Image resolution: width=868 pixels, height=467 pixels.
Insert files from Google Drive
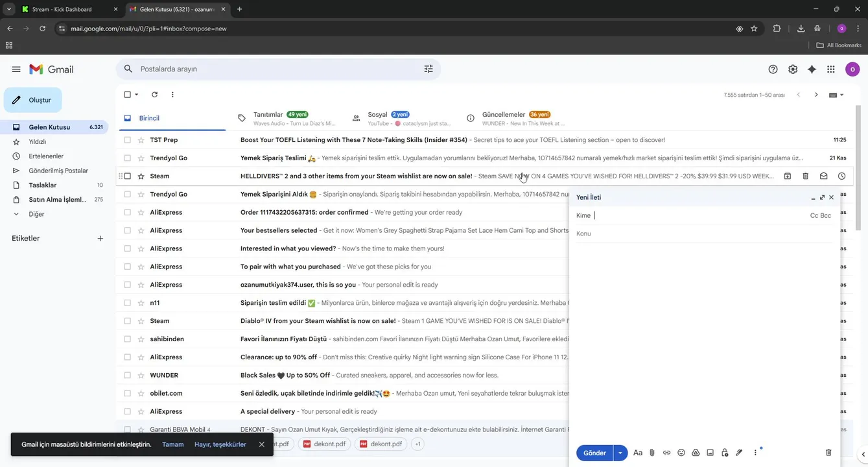pos(696,453)
